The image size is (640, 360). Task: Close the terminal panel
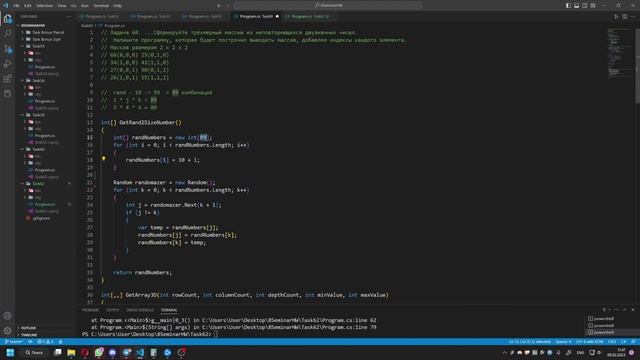click(x=633, y=310)
